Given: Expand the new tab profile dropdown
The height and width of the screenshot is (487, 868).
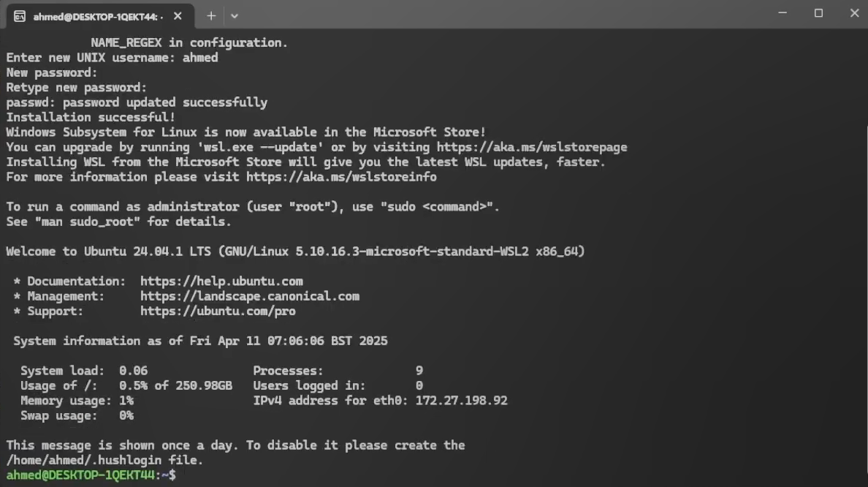Looking at the screenshot, I should (235, 15).
